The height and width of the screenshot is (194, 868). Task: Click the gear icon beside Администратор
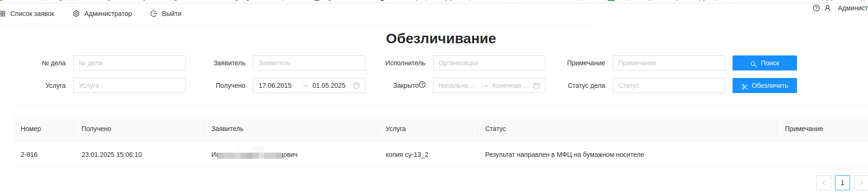tap(76, 14)
